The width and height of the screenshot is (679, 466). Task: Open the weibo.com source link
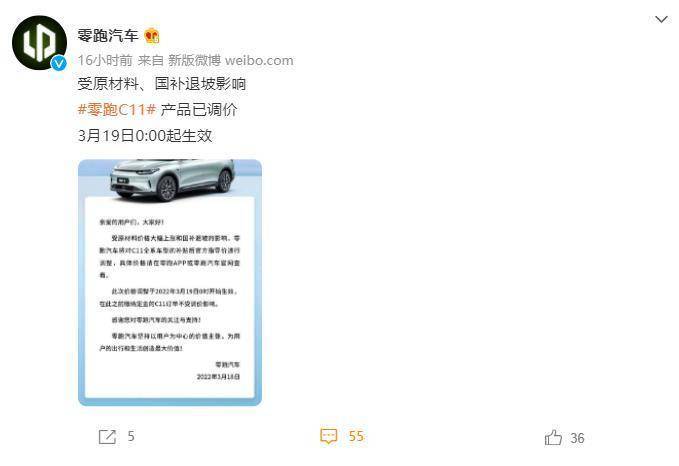(x=259, y=60)
